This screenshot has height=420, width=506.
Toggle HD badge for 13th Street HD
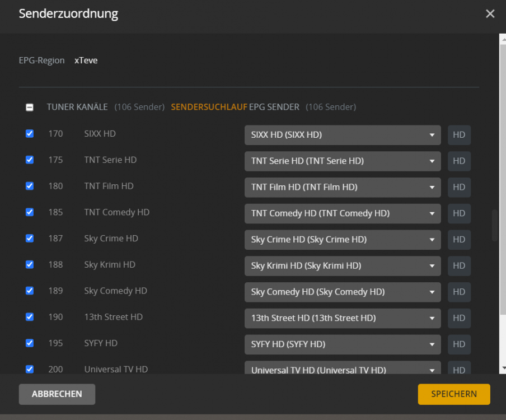point(459,318)
